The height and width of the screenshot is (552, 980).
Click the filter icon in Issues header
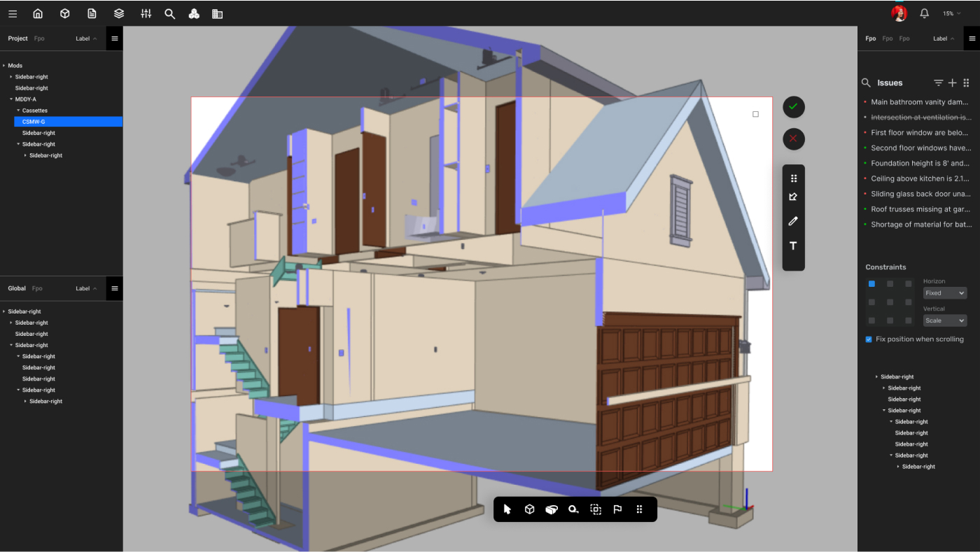pyautogui.click(x=938, y=83)
